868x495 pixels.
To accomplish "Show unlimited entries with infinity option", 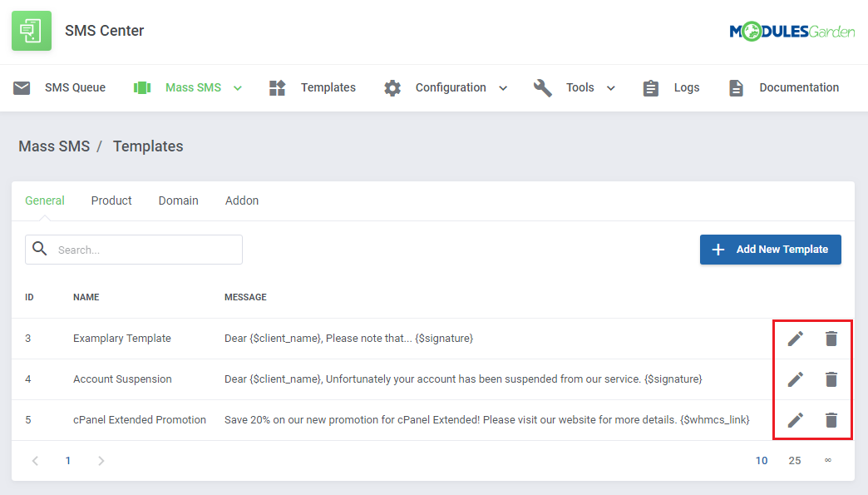I will [827, 460].
